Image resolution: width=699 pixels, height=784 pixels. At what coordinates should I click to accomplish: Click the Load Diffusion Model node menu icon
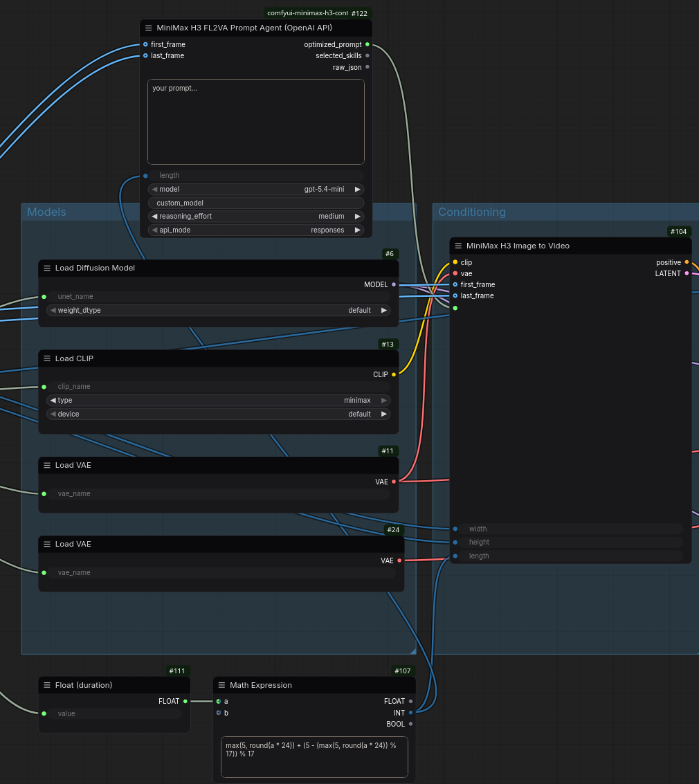pyautogui.click(x=47, y=268)
